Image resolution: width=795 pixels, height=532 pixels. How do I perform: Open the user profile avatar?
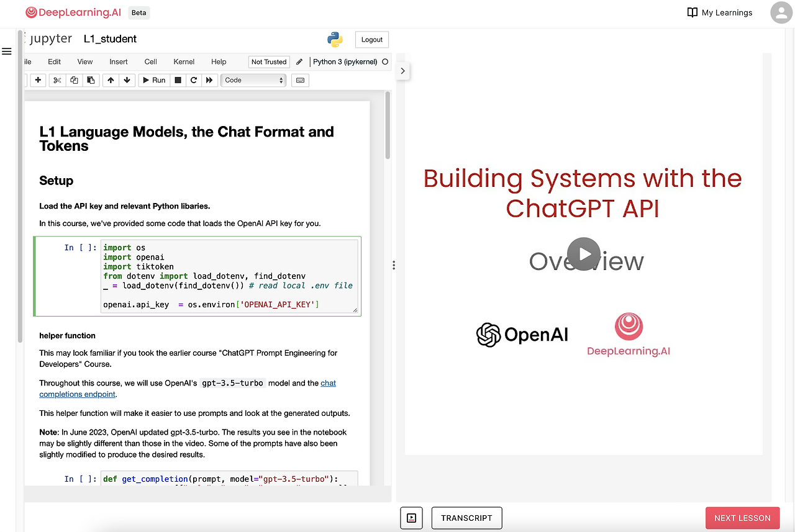coord(781,12)
